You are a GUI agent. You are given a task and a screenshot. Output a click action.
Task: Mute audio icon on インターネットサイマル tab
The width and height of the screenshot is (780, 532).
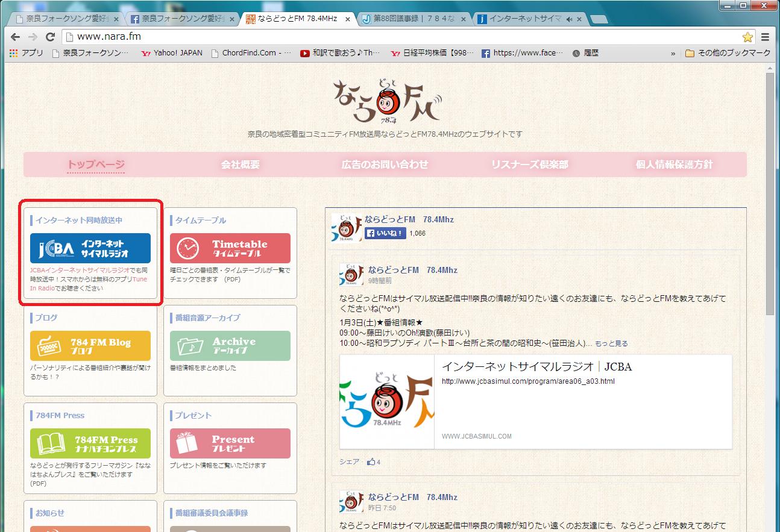coord(568,19)
